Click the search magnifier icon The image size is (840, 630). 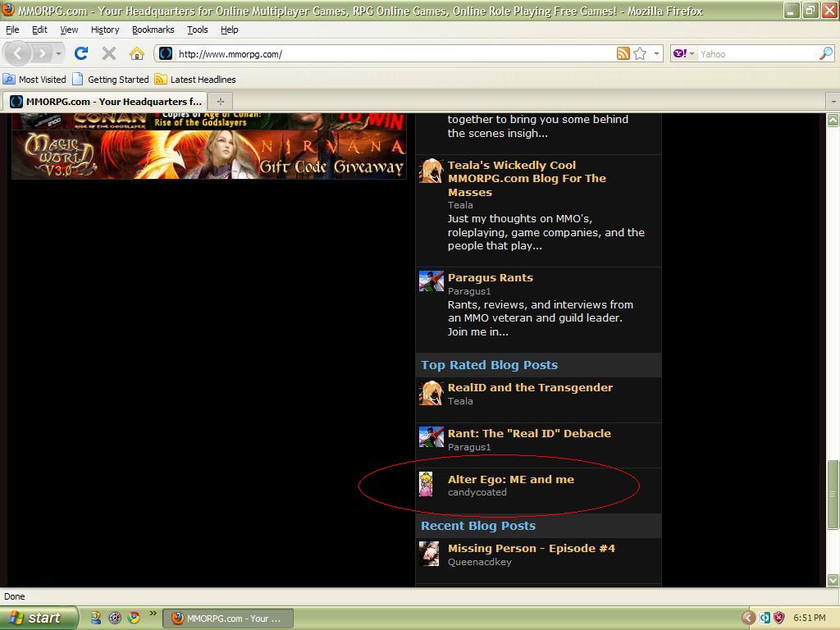pyautogui.click(x=826, y=53)
